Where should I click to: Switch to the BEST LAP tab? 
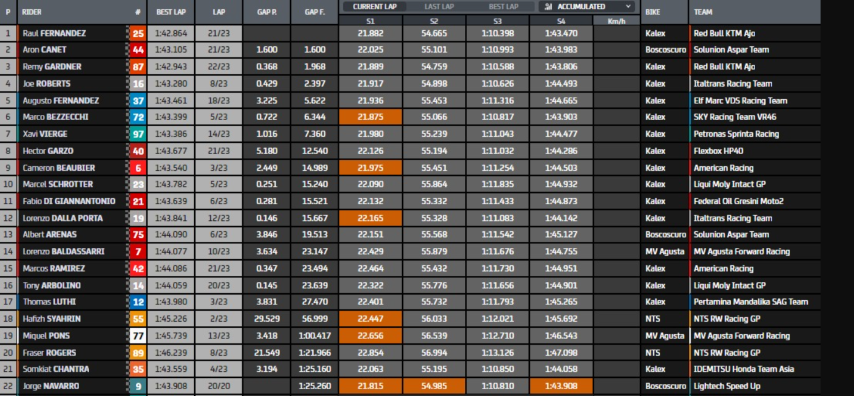tap(503, 7)
